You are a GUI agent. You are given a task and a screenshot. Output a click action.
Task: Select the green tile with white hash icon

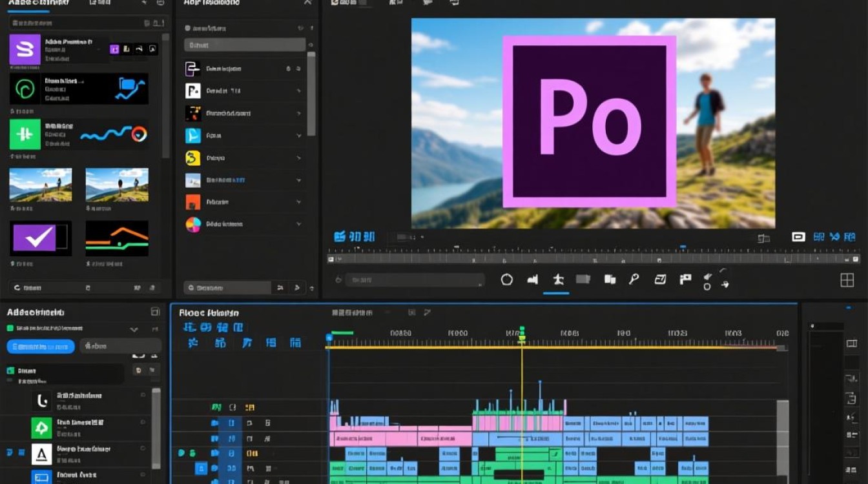point(25,134)
